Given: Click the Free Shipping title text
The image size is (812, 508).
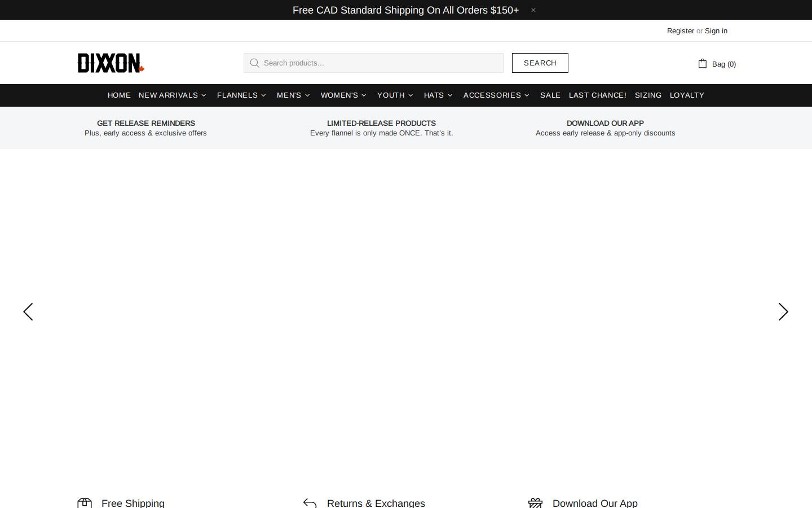Looking at the screenshot, I should coord(133,503).
